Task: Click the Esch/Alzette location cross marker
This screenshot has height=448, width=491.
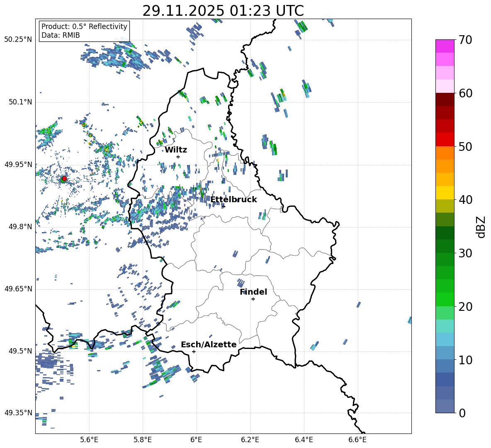Action: 194,351
